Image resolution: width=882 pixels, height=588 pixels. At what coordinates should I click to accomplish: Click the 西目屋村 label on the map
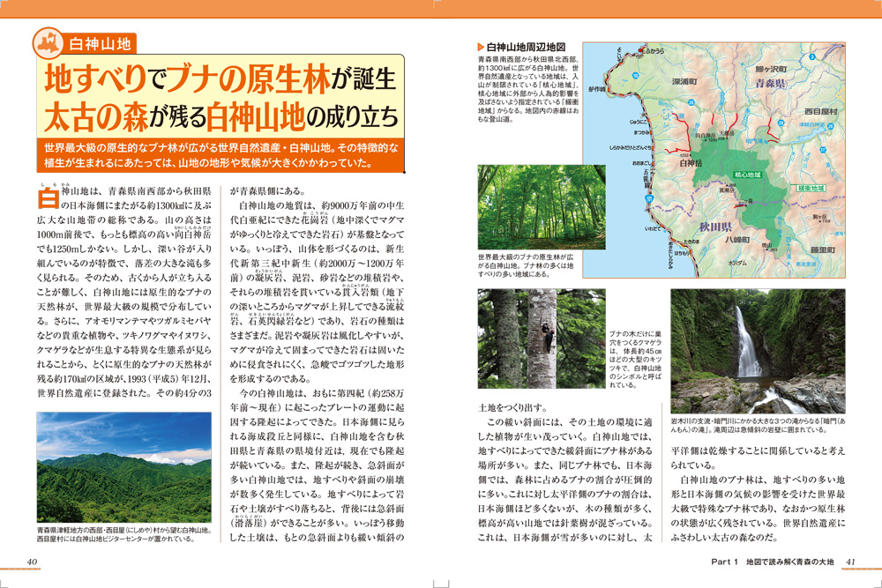[820, 111]
